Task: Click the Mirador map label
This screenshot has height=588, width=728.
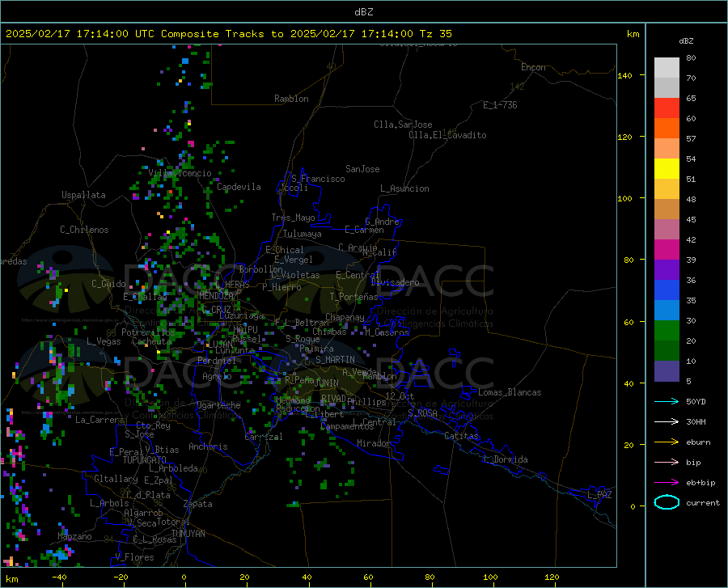Action: 374,443
